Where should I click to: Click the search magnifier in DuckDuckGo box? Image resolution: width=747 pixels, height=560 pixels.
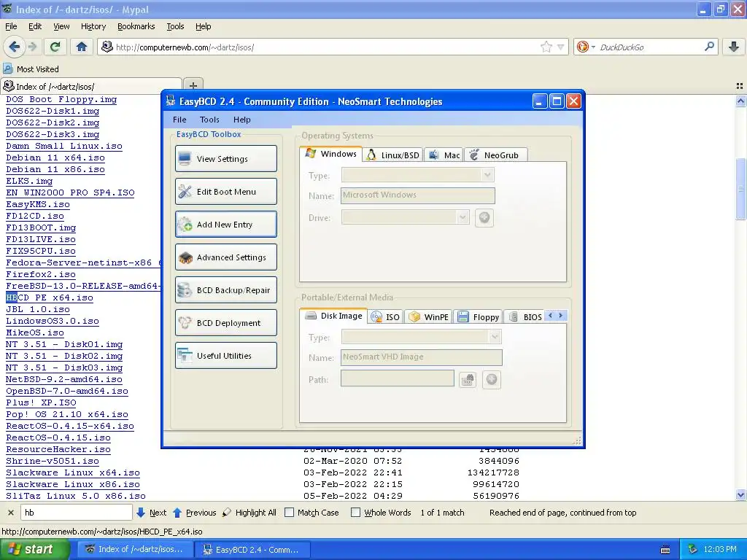pos(709,47)
